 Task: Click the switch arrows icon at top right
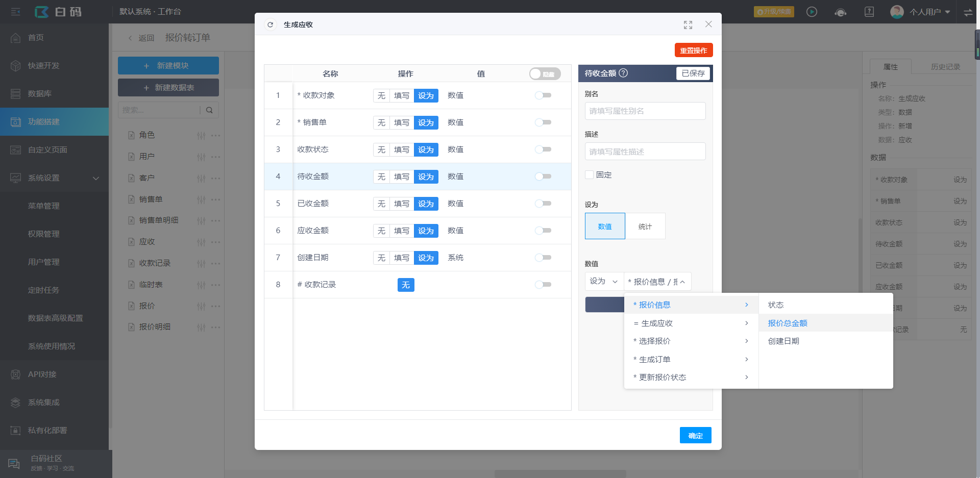tap(968, 12)
